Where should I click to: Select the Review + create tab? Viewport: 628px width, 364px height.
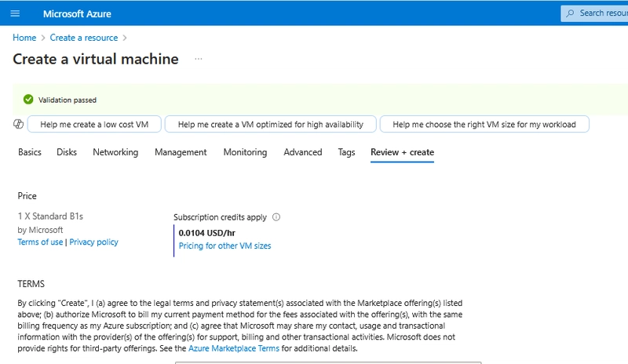point(402,152)
